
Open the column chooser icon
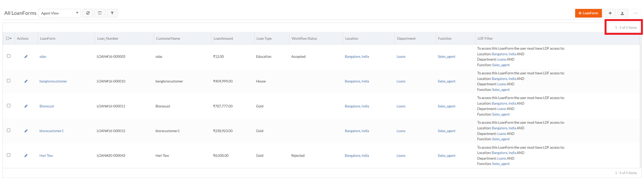click(x=100, y=13)
